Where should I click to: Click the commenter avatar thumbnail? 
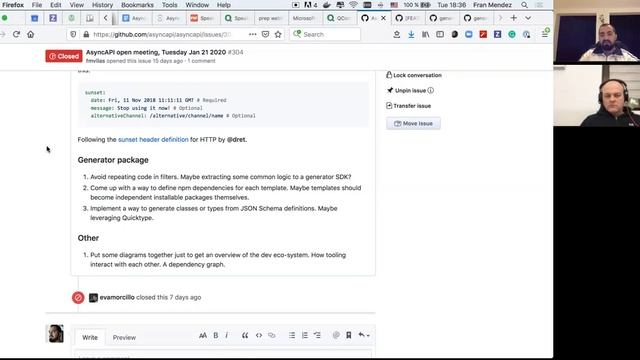click(x=56, y=333)
